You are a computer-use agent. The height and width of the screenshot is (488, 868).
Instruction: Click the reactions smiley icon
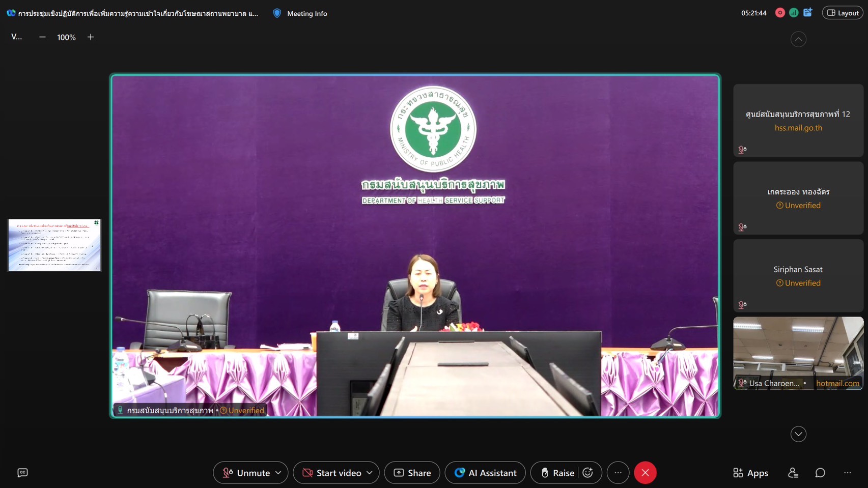(588, 473)
